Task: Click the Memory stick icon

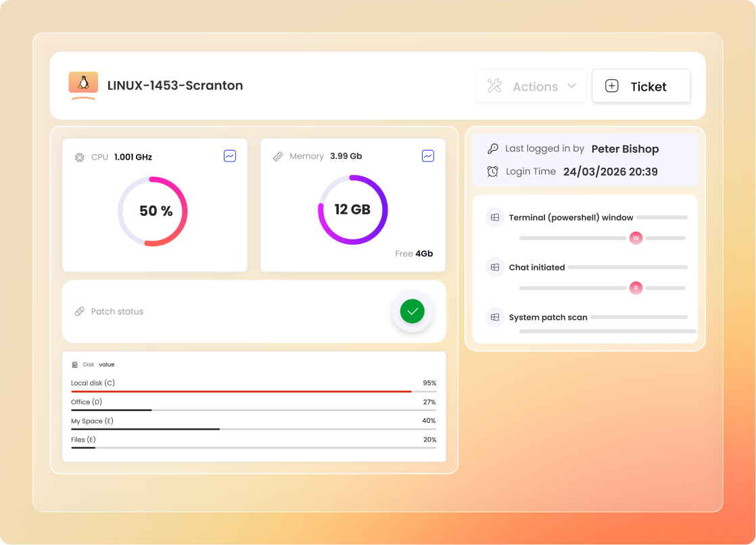Action: point(277,156)
